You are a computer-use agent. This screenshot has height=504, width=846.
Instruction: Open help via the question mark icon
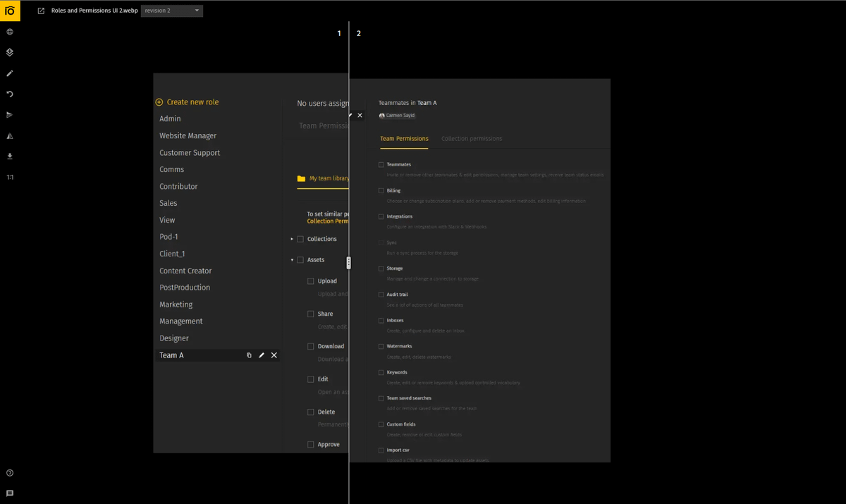click(10, 473)
